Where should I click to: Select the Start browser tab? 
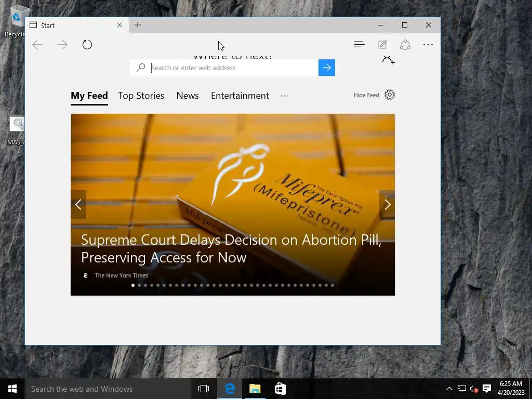pos(76,25)
